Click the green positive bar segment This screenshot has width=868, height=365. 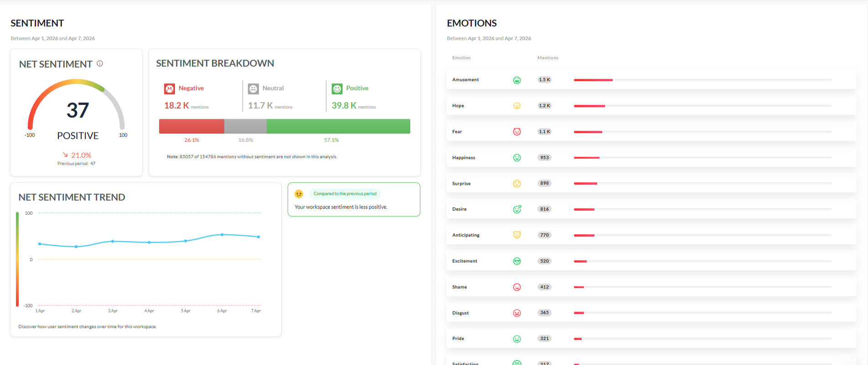338,126
